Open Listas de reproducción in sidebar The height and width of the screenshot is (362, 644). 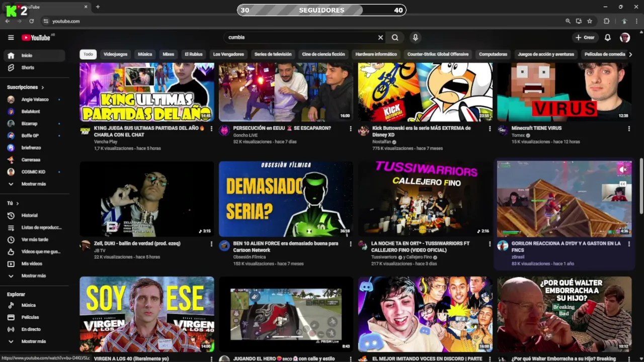34,227
